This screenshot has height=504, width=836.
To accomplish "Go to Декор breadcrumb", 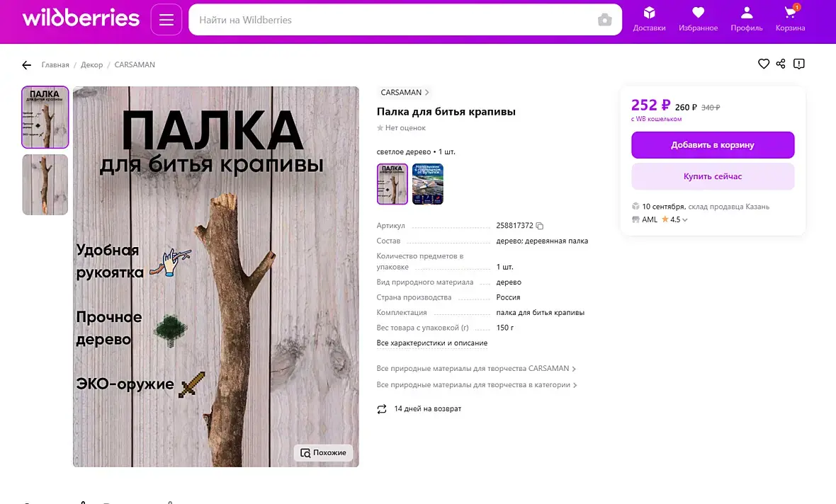I will click(x=91, y=64).
